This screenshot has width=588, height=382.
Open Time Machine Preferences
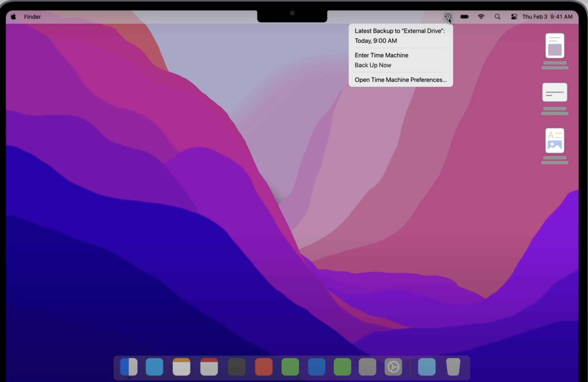[400, 80]
